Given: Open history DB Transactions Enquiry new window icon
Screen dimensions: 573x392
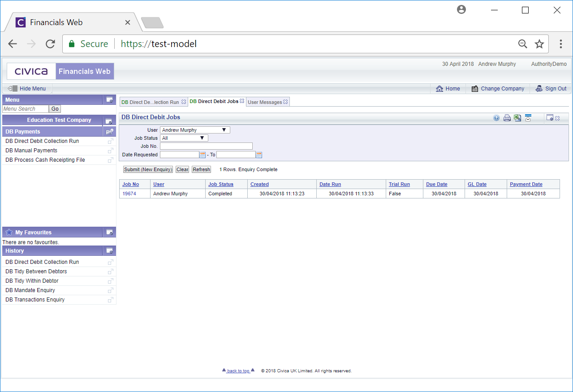Looking at the screenshot, I should coord(111,300).
